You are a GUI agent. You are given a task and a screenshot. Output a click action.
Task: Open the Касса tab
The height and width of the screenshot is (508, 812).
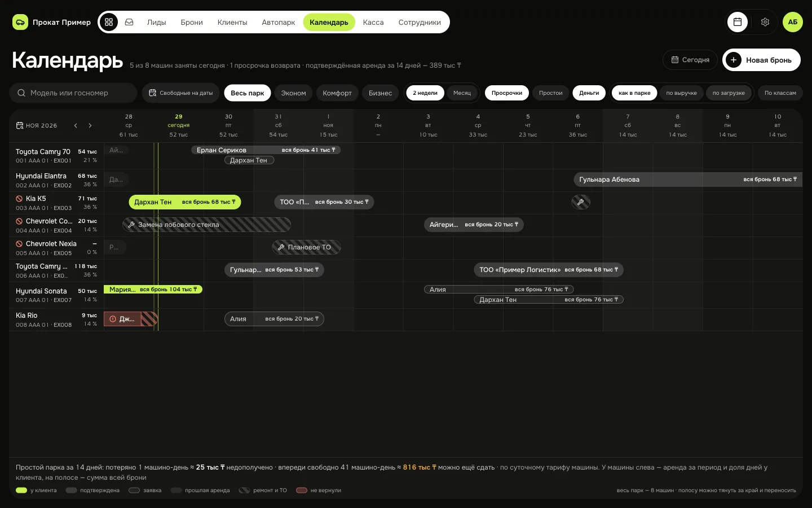[373, 22]
